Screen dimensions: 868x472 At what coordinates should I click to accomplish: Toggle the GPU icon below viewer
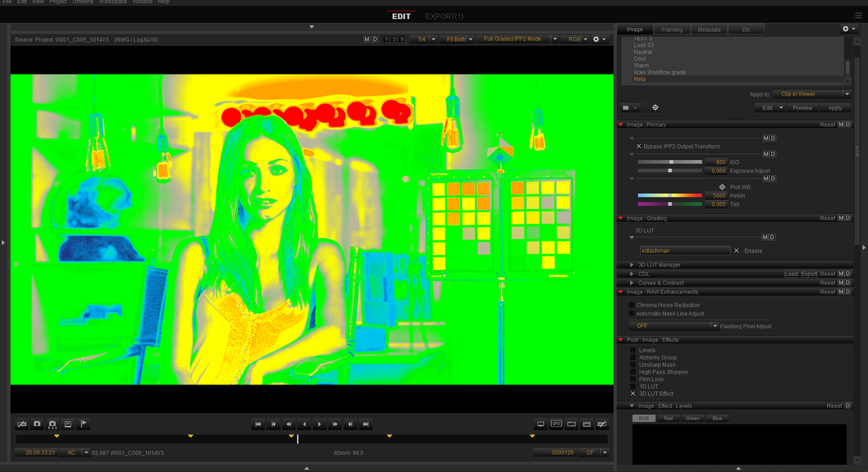[556, 425]
